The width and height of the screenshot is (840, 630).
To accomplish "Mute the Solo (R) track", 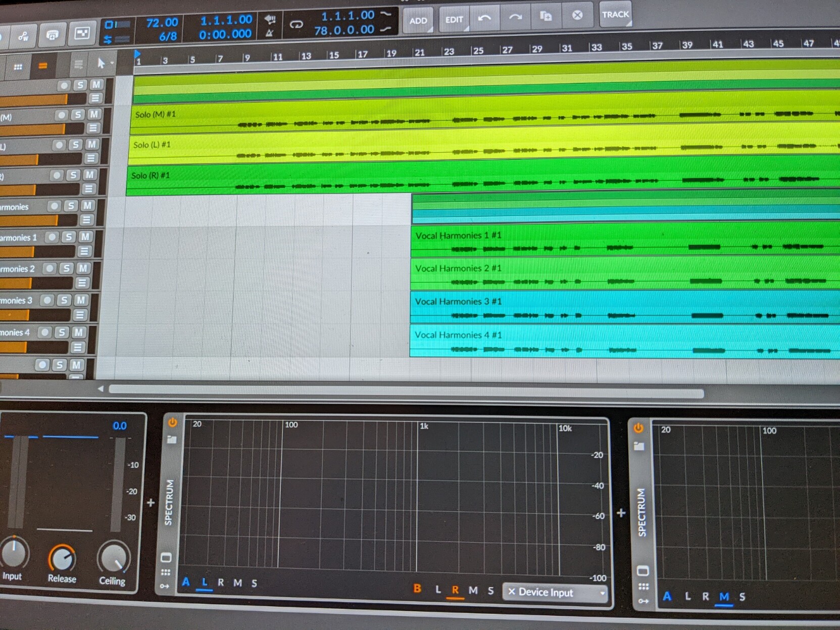I will 89,175.
